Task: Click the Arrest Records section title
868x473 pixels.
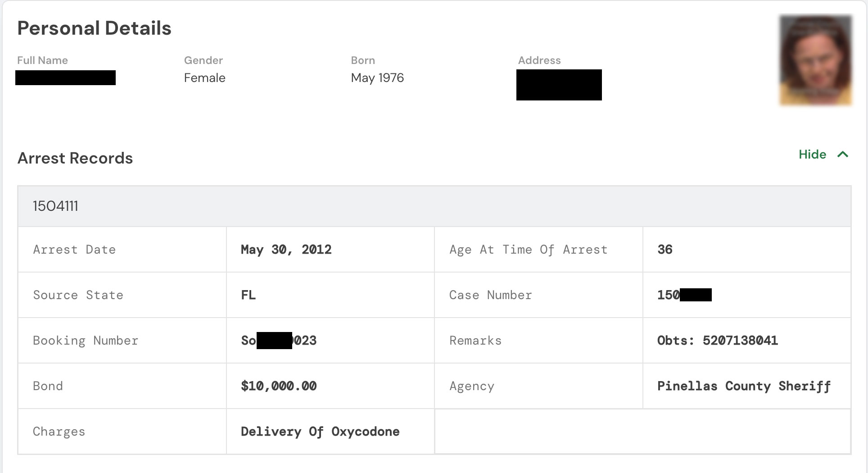Action: point(75,158)
